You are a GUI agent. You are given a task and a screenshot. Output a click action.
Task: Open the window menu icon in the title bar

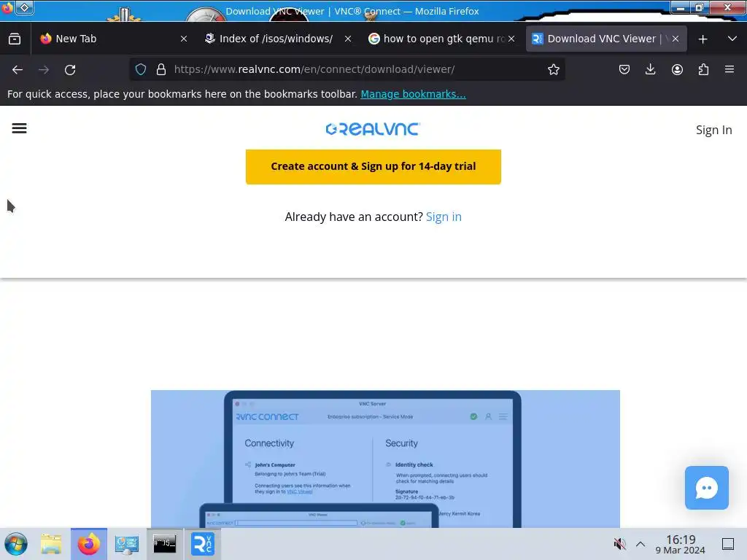[x=7, y=7]
